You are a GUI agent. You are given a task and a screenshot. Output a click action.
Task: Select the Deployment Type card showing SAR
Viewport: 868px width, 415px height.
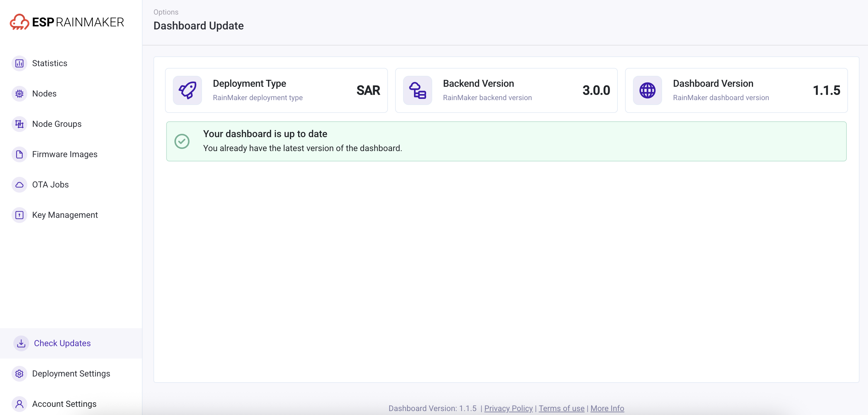pos(276,90)
